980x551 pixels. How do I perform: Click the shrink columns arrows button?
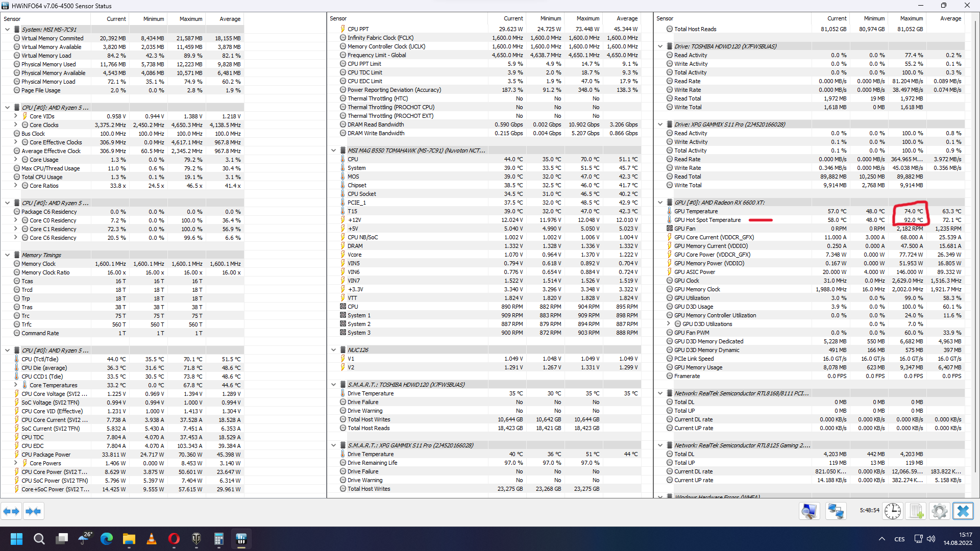tap(33, 511)
